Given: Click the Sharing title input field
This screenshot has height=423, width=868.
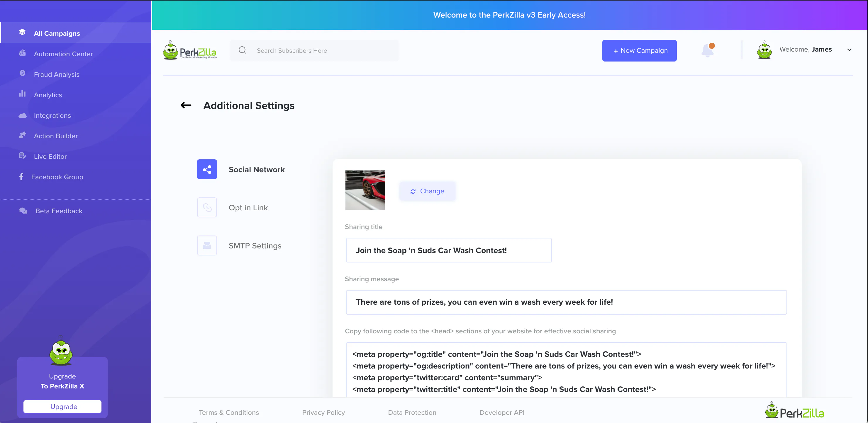Looking at the screenshot, I should 449,250.
